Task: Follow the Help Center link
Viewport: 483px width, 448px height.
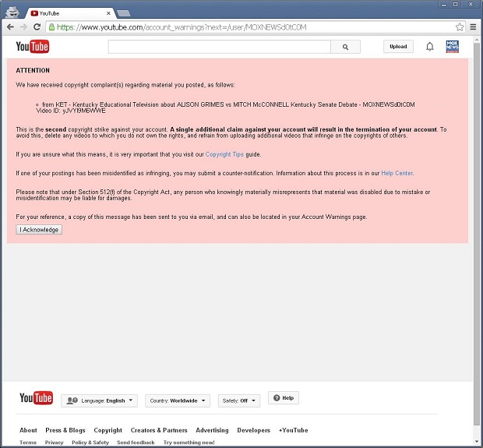Action: click(397, 173)
